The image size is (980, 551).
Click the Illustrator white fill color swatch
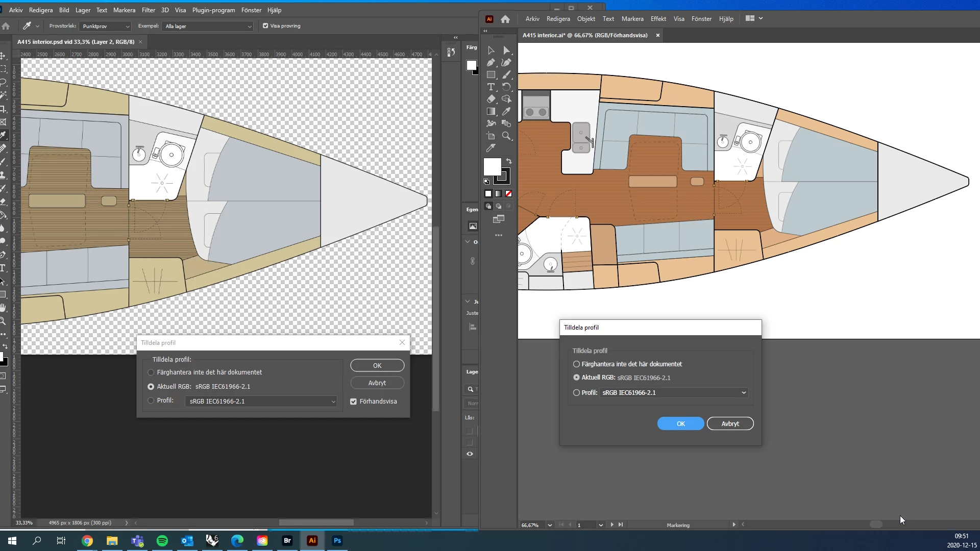[x=492, y=166]
